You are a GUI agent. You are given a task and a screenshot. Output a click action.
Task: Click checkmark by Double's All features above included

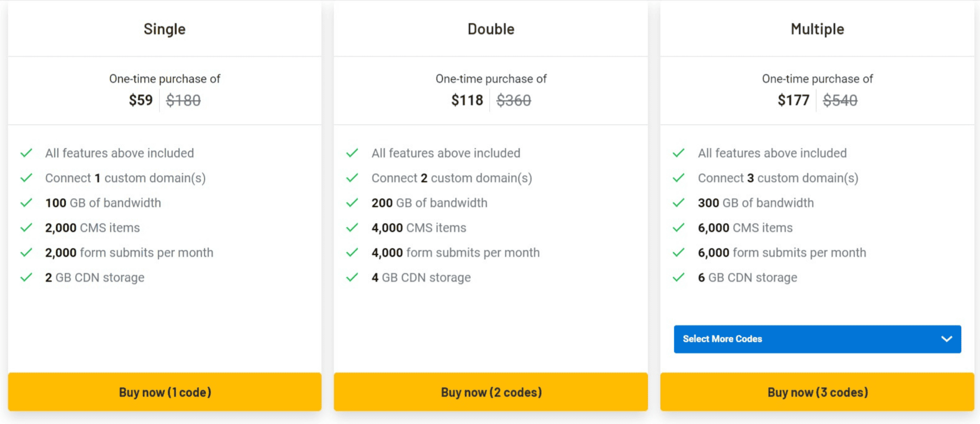(352, 153)
